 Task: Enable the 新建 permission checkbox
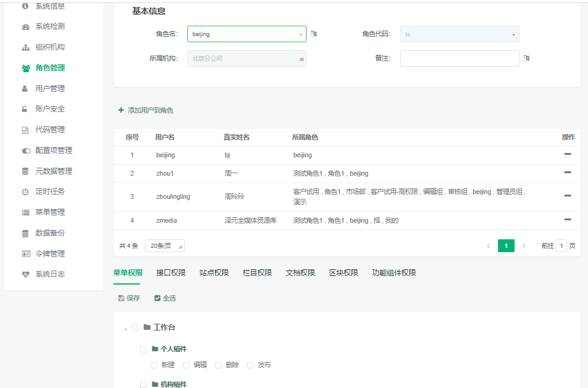154,365
